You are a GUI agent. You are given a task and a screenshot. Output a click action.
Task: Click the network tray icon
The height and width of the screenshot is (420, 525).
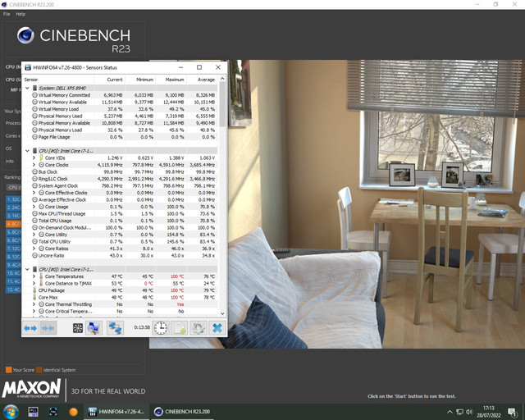click(459, 412)
